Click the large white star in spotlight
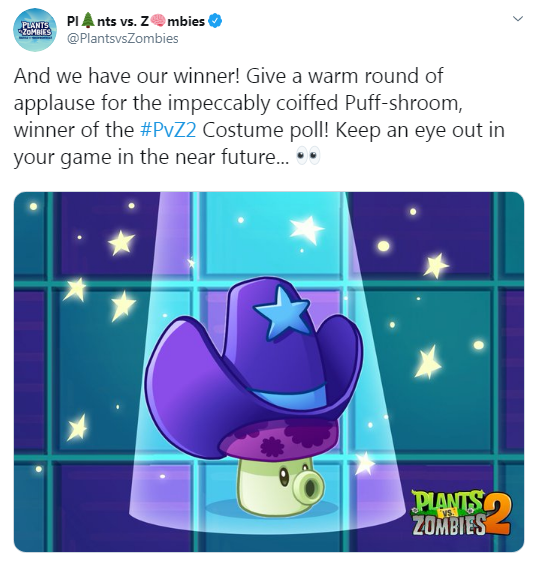The height and width of the screenshot is (571, 538). [x=307, y=229]
